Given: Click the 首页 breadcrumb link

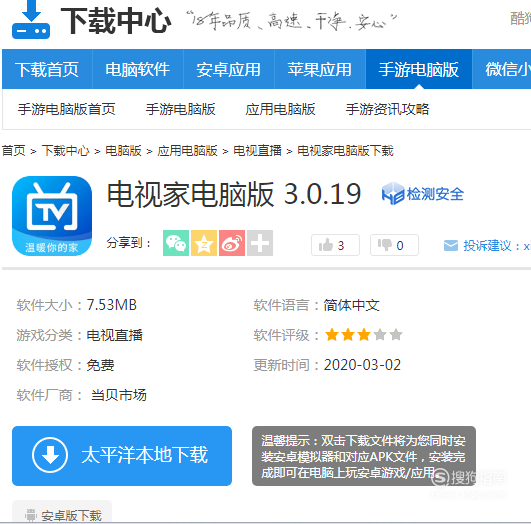Looking at the screenshot, I should click(14, 151).
